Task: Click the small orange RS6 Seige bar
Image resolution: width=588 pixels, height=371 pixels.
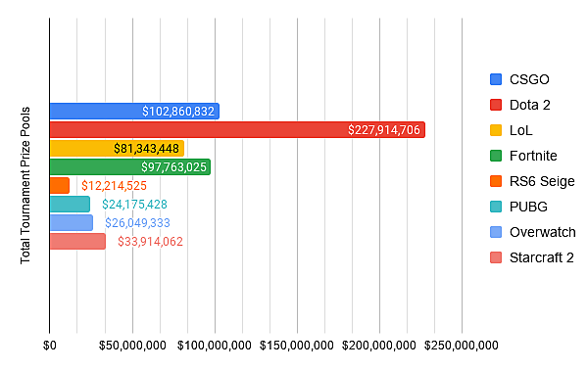Action: 60,186
